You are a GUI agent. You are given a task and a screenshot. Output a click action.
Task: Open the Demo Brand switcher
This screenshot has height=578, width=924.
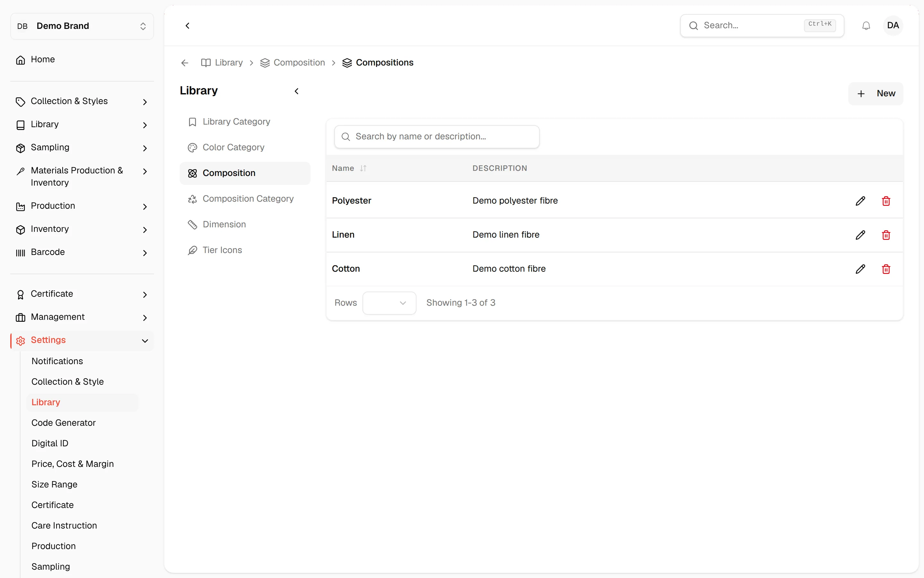(x=82, y=26)
